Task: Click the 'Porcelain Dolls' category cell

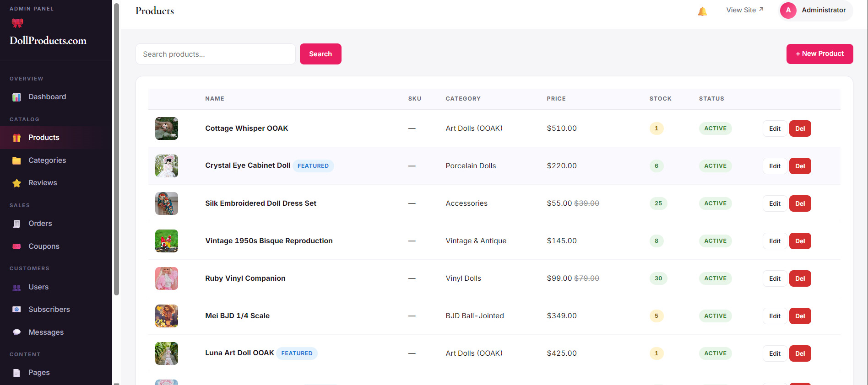Action: click(x=471, y=166)
